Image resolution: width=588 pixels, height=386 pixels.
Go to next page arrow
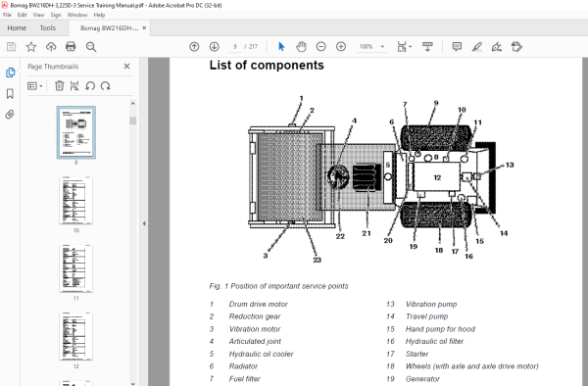pos(214,47)
